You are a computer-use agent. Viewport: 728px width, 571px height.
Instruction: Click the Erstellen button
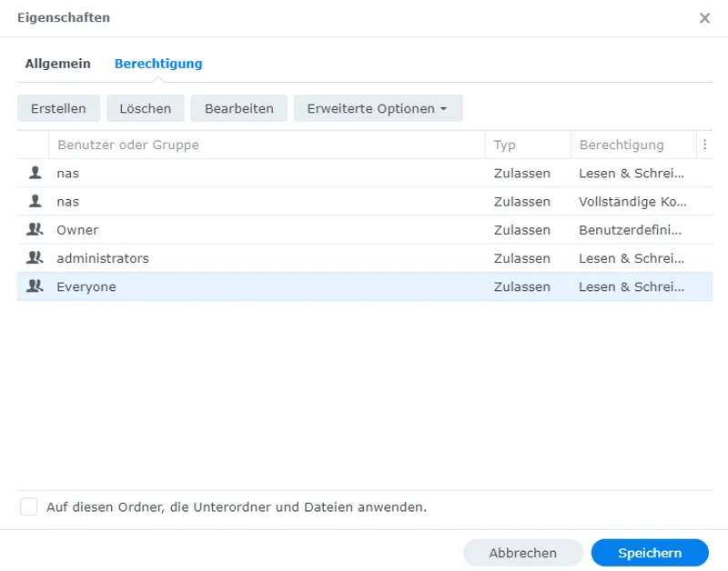(58, 107)
